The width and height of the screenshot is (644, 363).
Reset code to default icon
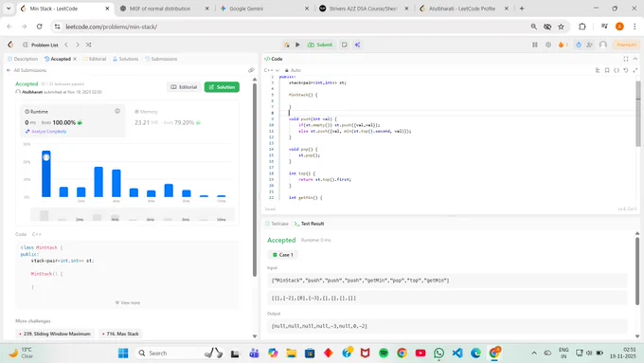click(625, 70)
